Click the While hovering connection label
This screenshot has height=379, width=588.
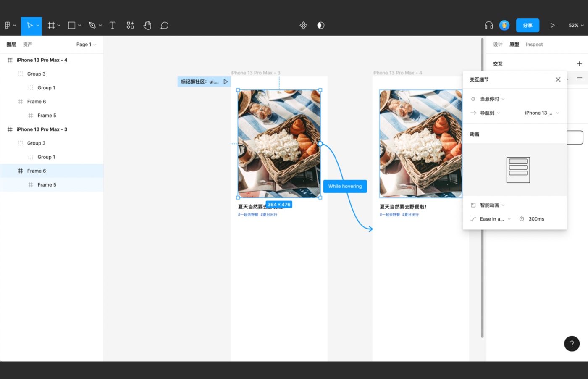tap(345, 186)
